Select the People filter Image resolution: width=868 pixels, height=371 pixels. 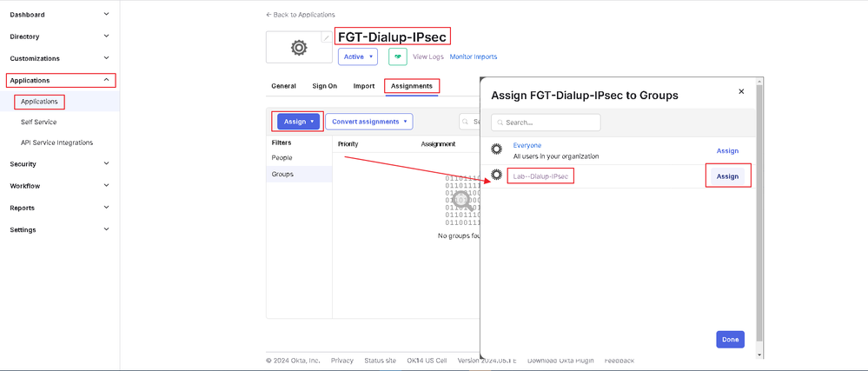click(282, 158)
